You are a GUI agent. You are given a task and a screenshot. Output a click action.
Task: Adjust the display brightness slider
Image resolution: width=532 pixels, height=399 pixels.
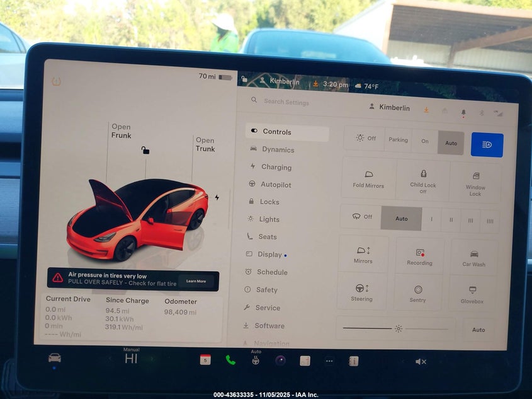click(x=398, y=328)
